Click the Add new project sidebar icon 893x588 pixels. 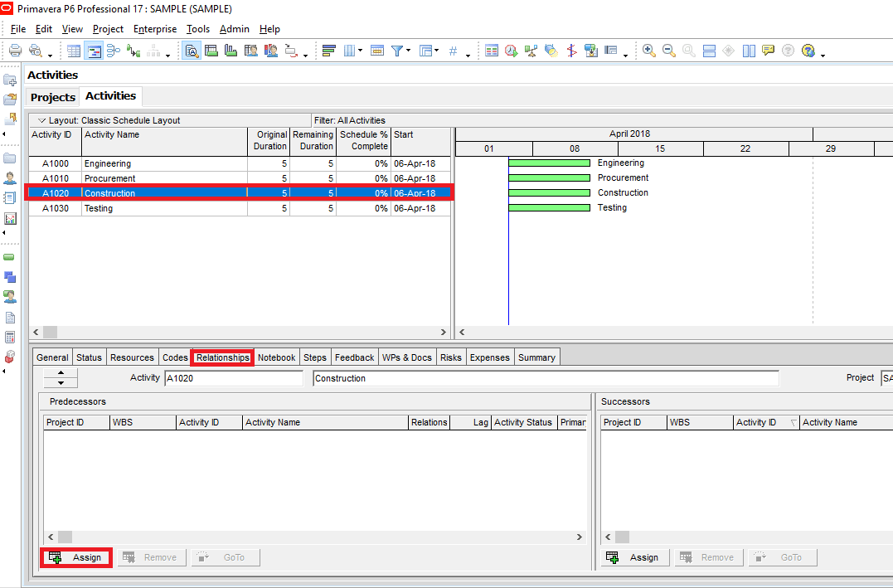tap(10, 80)
